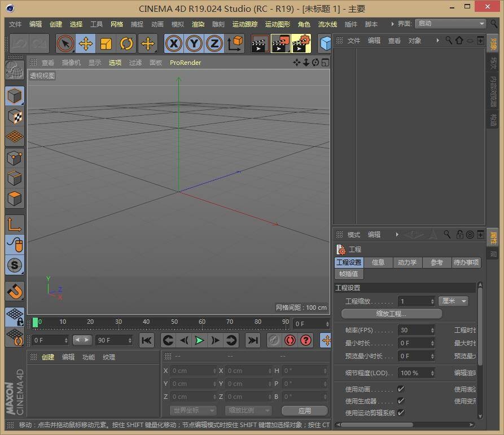This screenshot has height=435, width=504.
Task: Toggle the Tweak mode mouse icon
Action: [x=15, y=245]
